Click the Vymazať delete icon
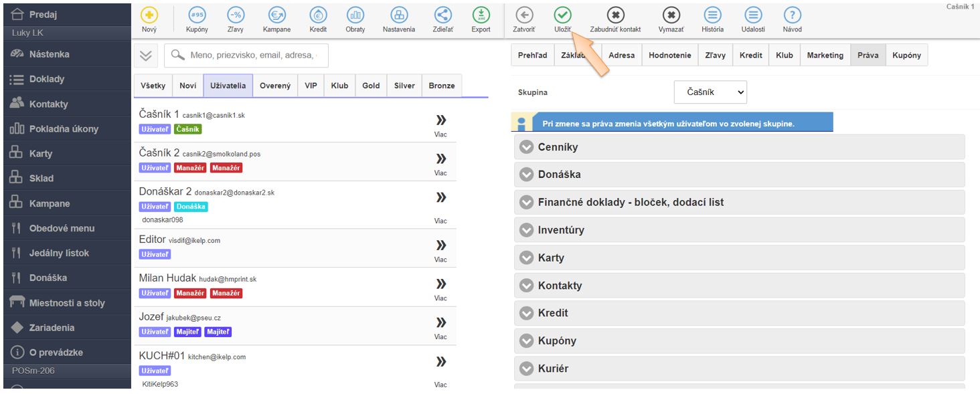This screenshot has width=980, height=394. [670, 15]
